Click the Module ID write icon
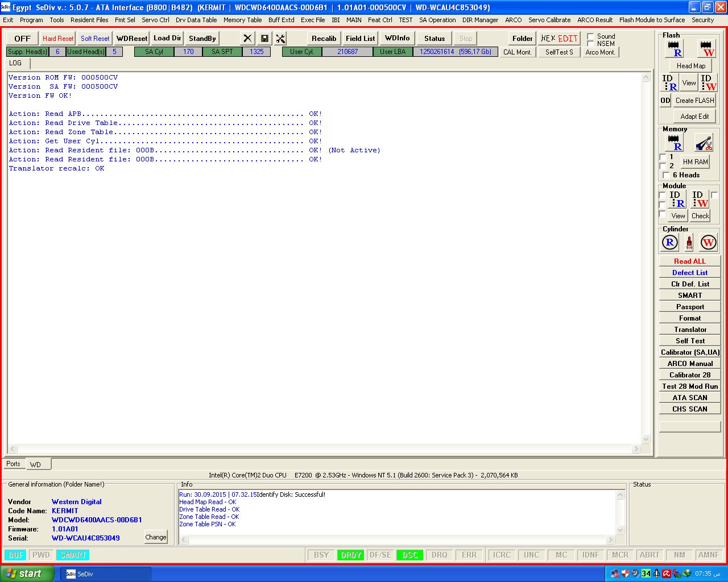 [700, 199]
